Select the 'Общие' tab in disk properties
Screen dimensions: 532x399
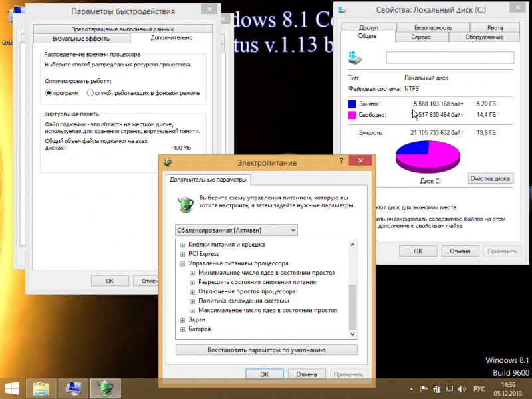click(368, 36)
